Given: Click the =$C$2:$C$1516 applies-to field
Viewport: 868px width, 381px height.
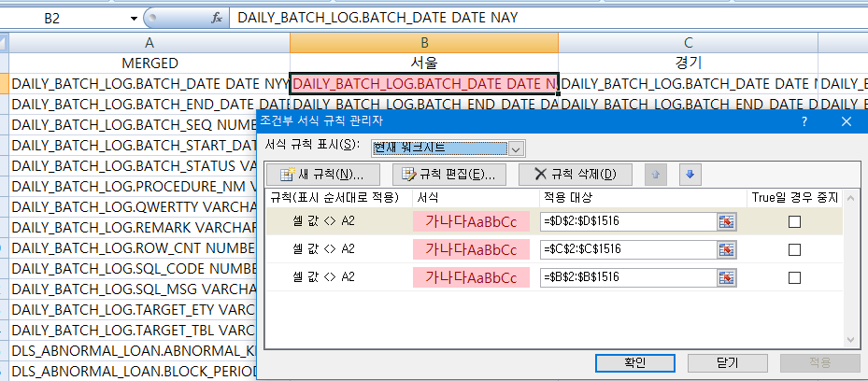Looking at the screenshot, I should [x=626, y=249].
